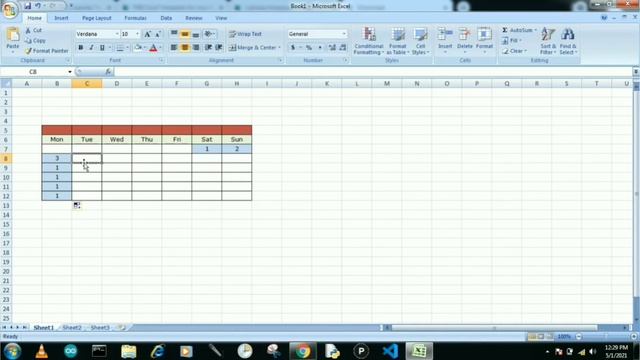Toggle Middle Align
640x360 pixels.
coord(185,34)
